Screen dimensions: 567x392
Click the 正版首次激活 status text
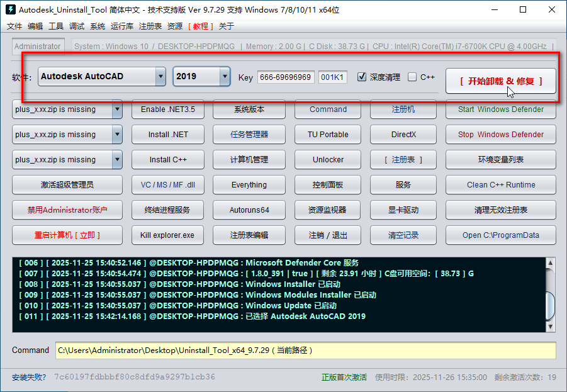click(344, 377)
